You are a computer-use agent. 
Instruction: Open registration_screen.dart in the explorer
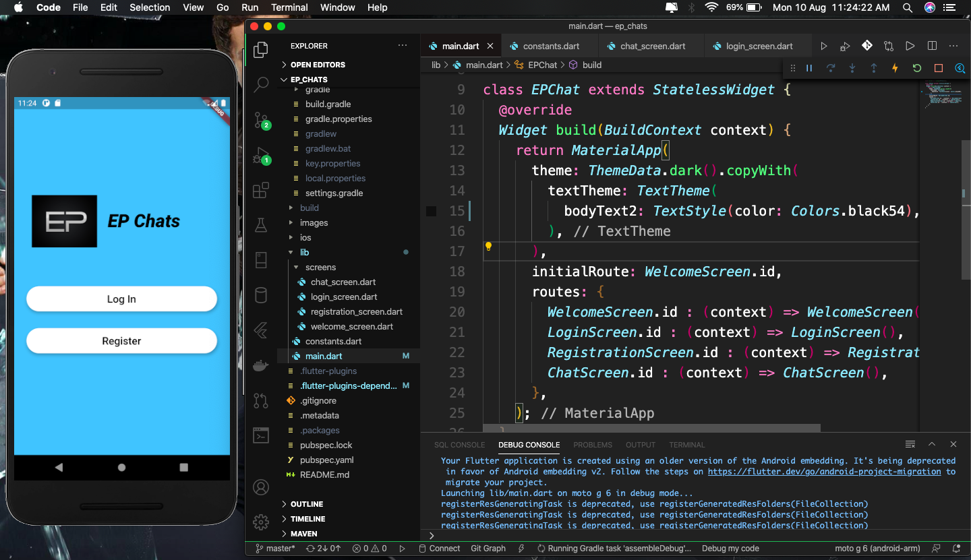tap(356, 311)
